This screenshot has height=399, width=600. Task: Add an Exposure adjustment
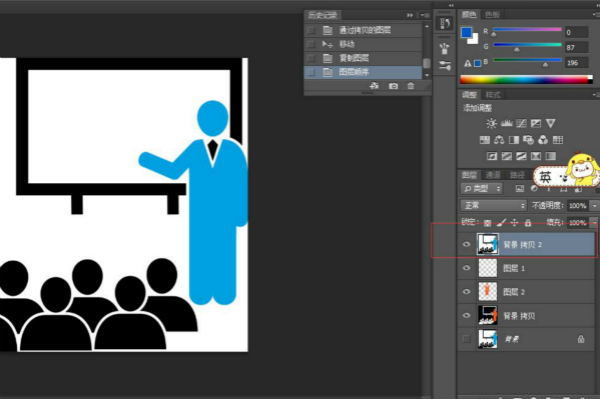pyautogui.click(x=536, y=123)
